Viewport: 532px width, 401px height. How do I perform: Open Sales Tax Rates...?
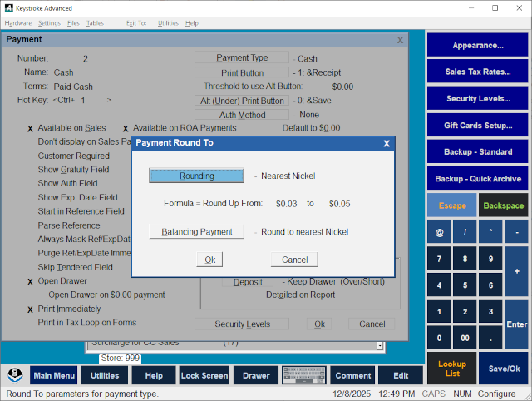pyautogui.click(x=477, y=72)
